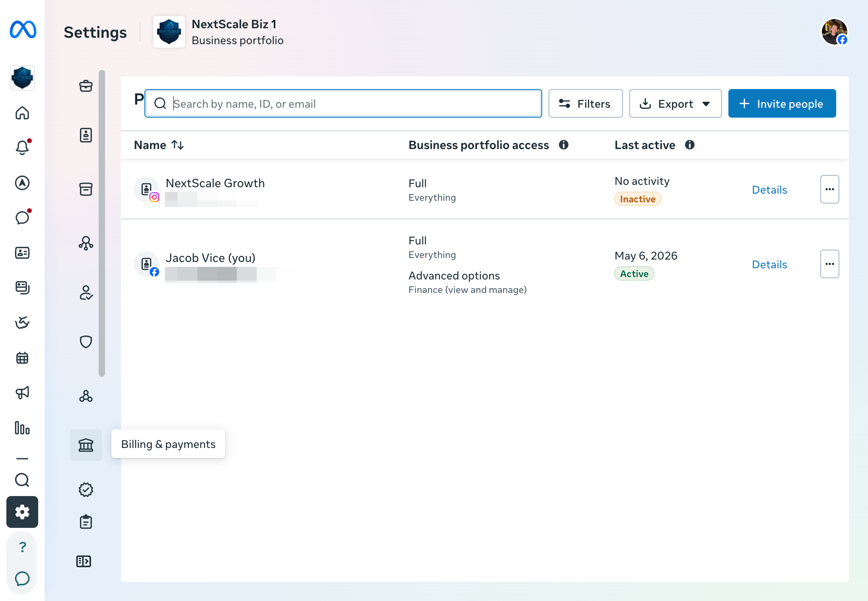Open ads megaphone icon
This screenshot has height=601, width=868.
click(x=22, y=393)
